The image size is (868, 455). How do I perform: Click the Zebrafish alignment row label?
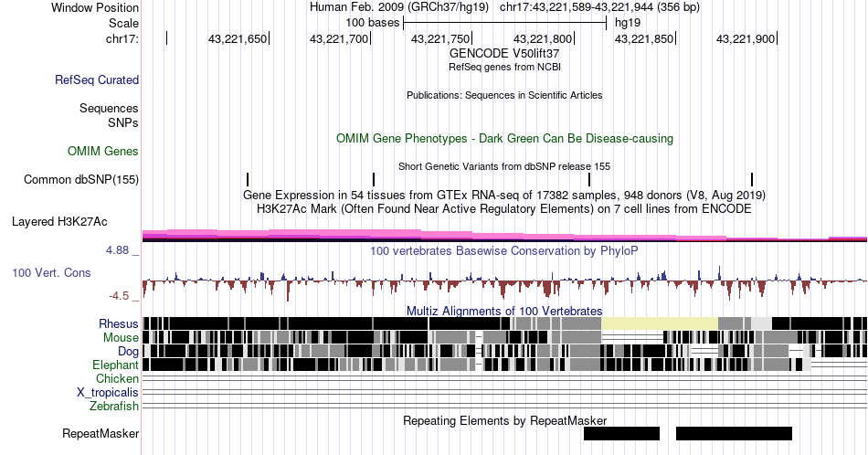pos(114,406)
